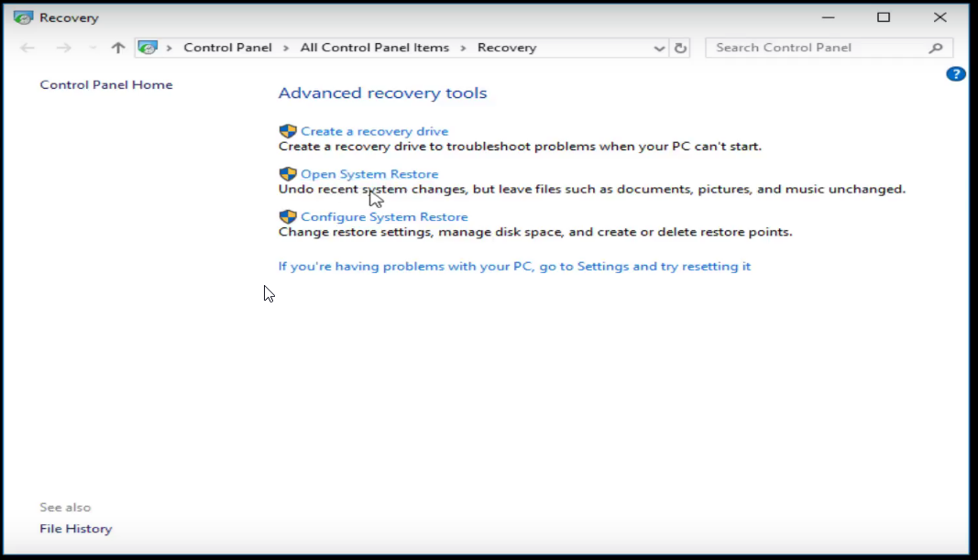Viewport: 978px width, 560px height.
Task: Click 'Create a recovery drive to troubleshoot' description
Action: tap(520, 147)
